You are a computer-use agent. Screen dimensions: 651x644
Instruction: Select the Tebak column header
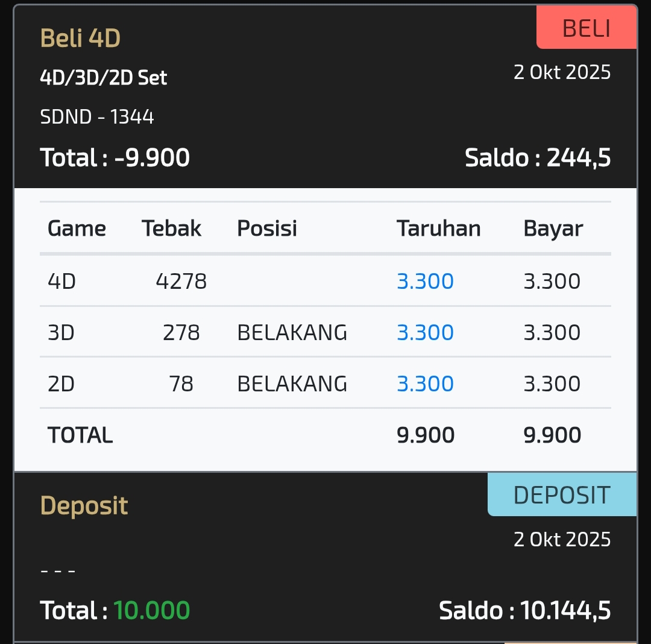171,229
